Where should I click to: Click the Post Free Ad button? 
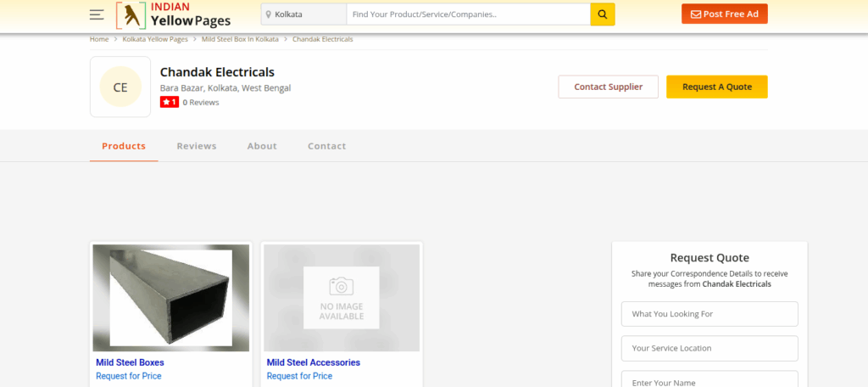click(724, 14)
